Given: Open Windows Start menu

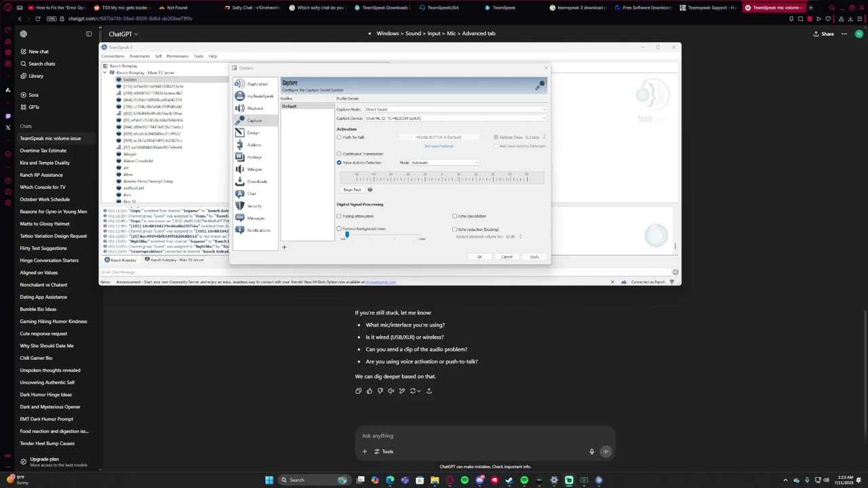Looking at the screenshot, I should [x=269, y=481].
